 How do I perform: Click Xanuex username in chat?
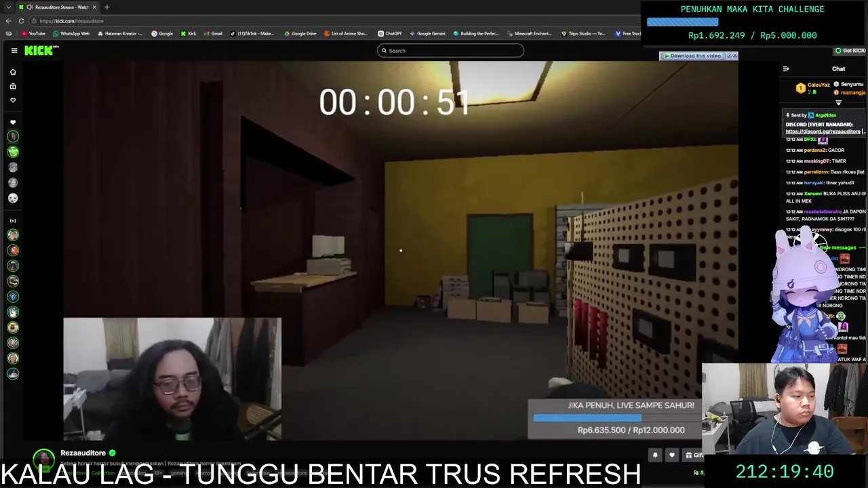coord(812,193)
